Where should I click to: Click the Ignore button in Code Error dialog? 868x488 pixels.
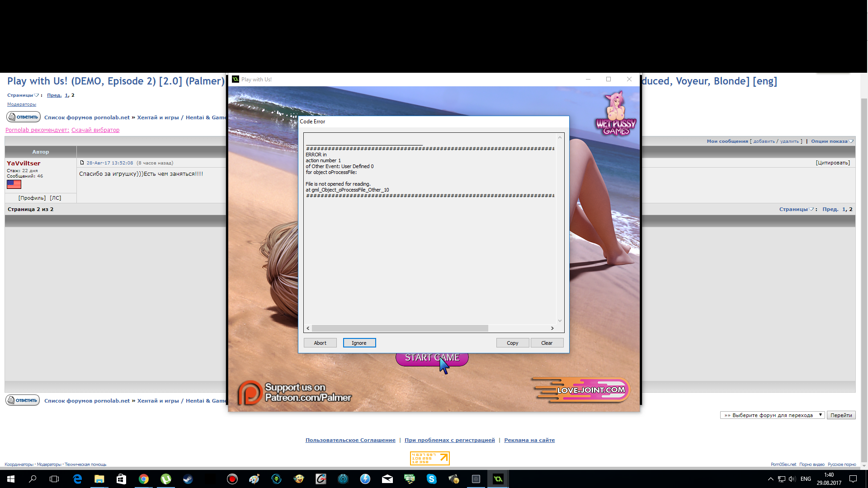[359, 343]
